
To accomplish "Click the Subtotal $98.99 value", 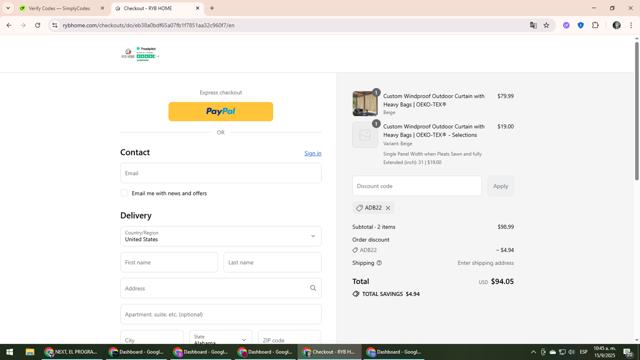I will tap(505, 227).
